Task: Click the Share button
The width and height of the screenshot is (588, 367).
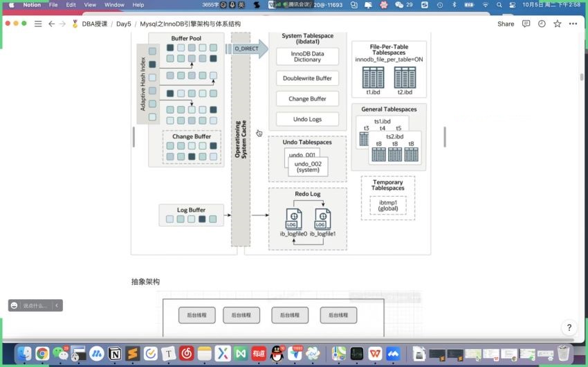Action: coord(506,24)
